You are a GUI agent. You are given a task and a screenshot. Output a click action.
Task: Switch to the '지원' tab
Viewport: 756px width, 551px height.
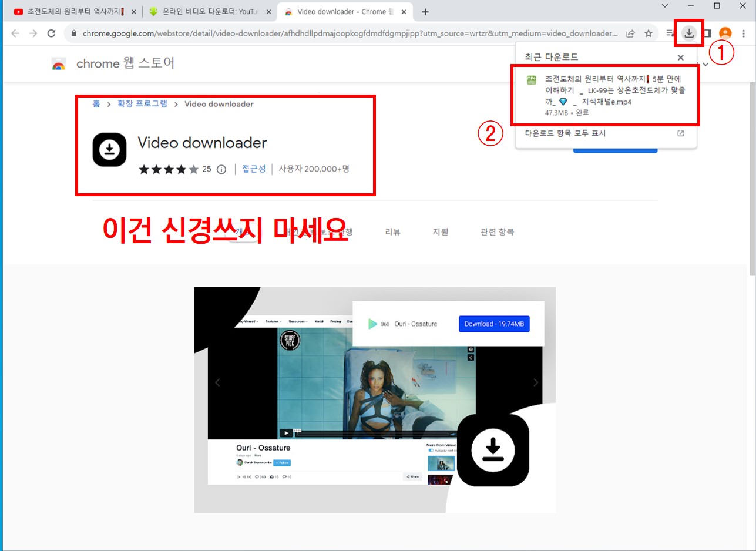[x=441, y=232]
